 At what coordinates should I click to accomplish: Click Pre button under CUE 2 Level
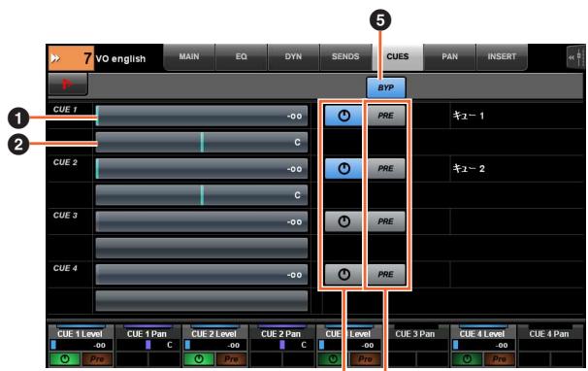point(231,359)
